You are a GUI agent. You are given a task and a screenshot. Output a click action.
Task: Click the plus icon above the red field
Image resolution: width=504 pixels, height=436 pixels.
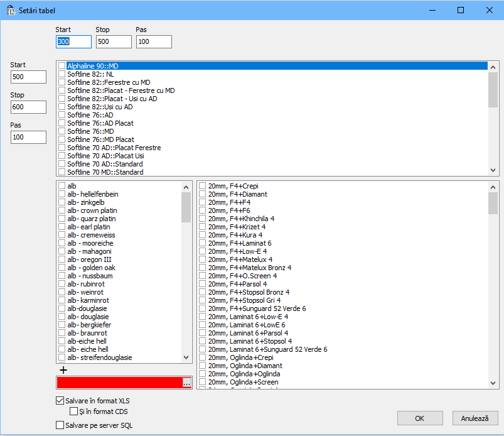(x=63, y=370)
